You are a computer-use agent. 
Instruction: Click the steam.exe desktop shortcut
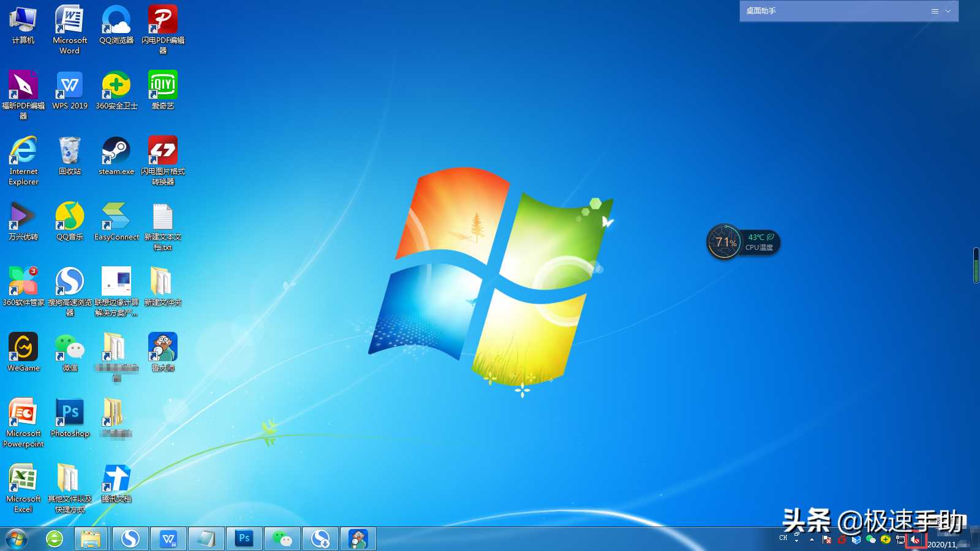[x=116, y=156]
